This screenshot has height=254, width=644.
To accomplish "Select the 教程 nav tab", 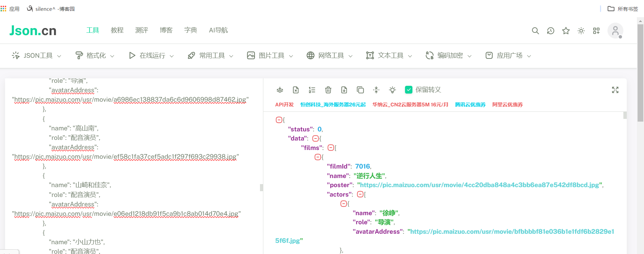I will pyautogui.click(x=117, y=30).
